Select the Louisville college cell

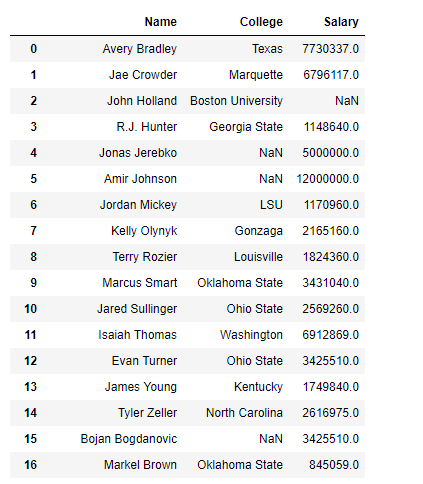pos(258,257)
